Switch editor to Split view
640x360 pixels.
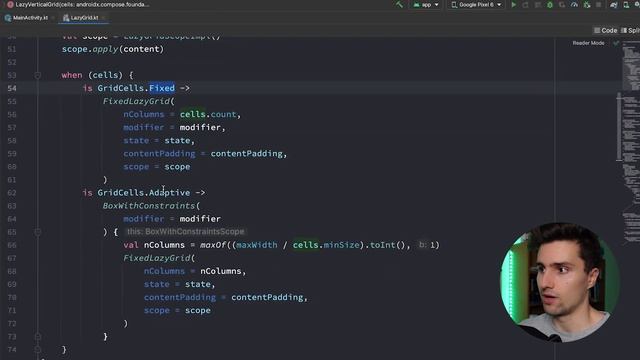(x=630, y=31)
